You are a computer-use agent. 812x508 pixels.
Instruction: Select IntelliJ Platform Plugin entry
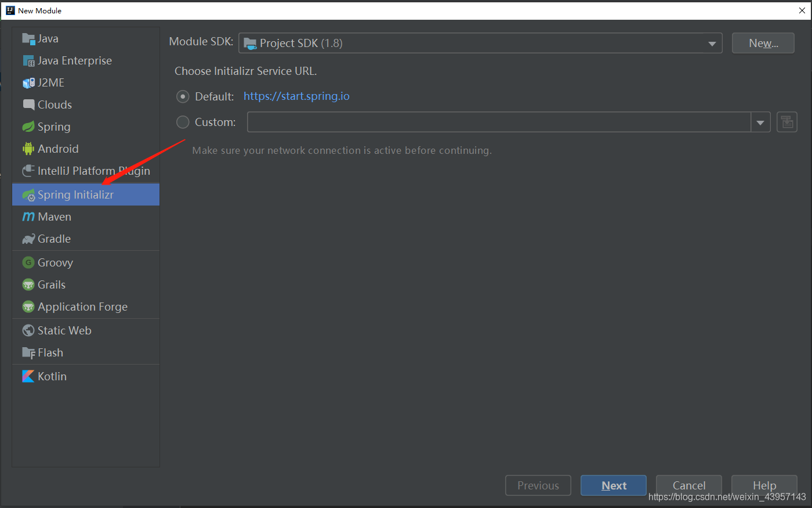(86, 171)
